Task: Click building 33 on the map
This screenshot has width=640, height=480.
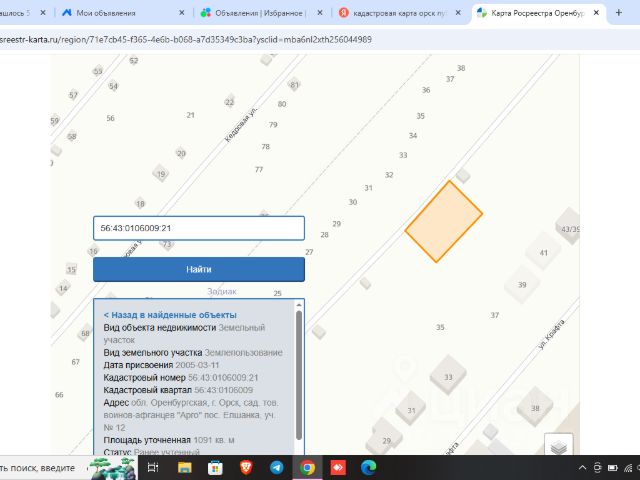Action: pos(448,377)
